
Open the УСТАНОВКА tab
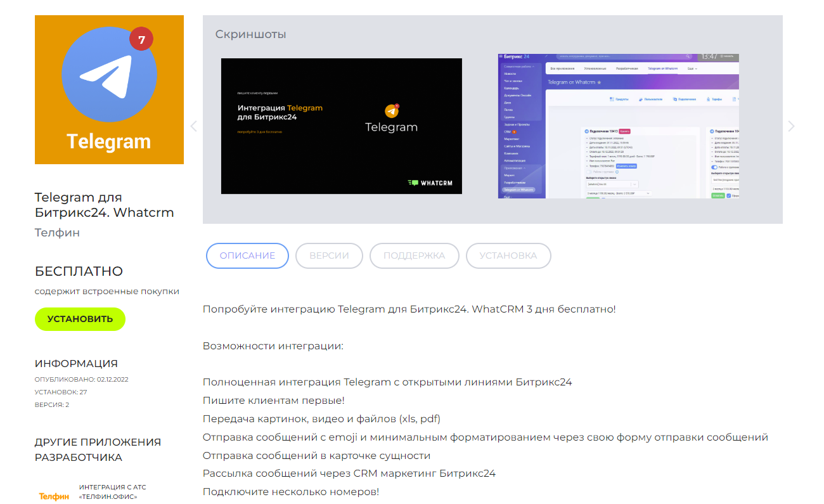pyautogui.click(x=508, y=255)
